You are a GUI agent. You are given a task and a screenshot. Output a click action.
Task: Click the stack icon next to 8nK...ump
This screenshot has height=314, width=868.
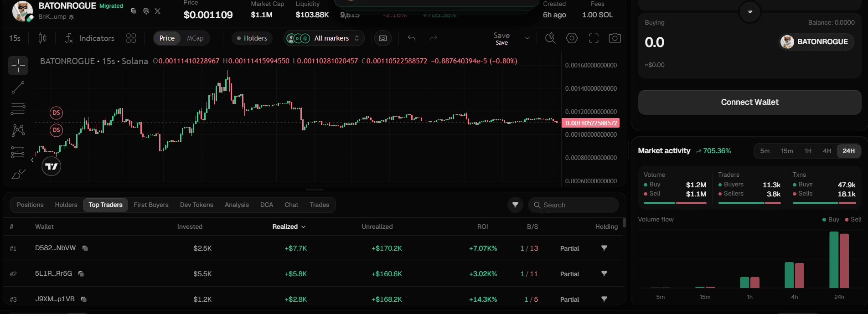tap(72, 17)
